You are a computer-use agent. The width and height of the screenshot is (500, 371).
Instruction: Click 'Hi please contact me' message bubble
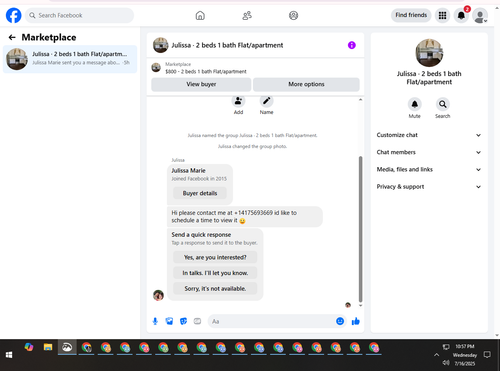coord(245,217)
